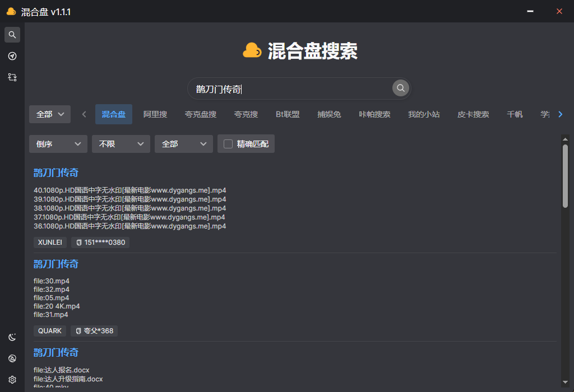Click the 夸父*368 user tag
Viewport: 574px width, 392px height.
pyautogui.click(x=94, y=331)
